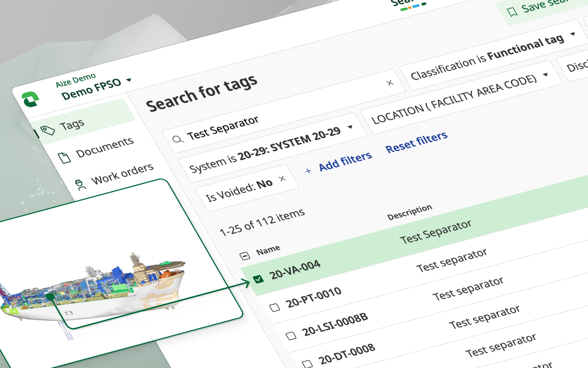Image resolution: width=588 pixels, height=368 pixels.
Task: Clear the Test Separator search text
Action: tap(390, 83)
